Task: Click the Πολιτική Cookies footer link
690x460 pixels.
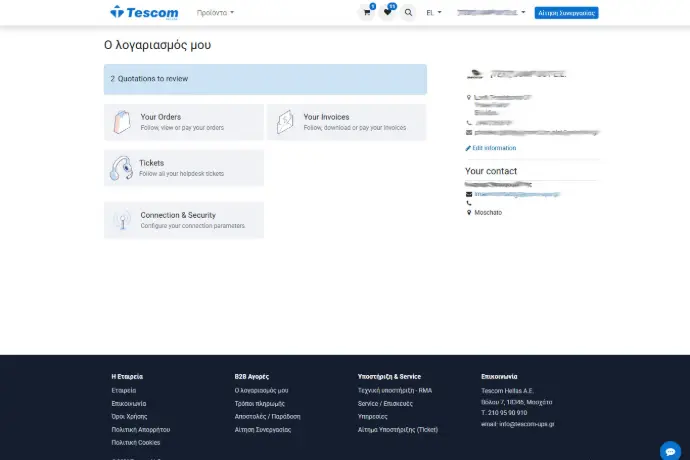Action: click(x=135, y=442)
